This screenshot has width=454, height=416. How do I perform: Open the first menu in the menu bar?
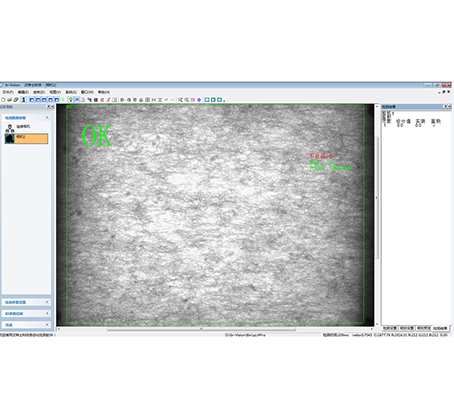click(8, 92)
